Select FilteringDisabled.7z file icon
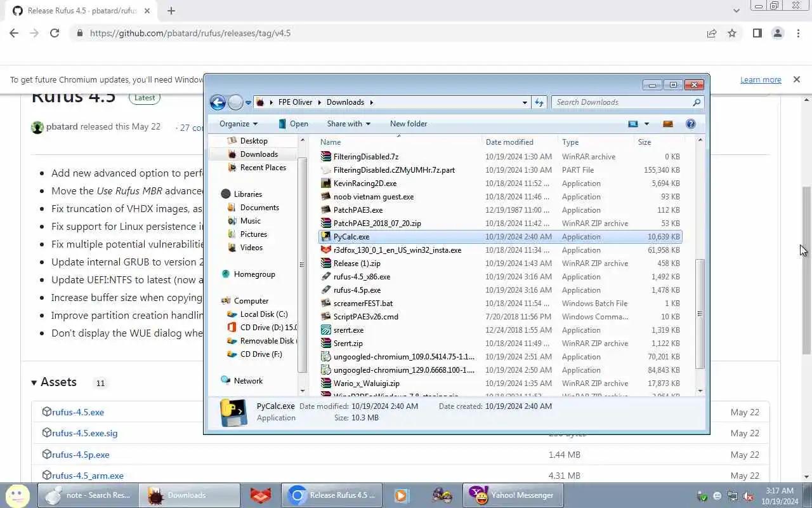The width and height of the screenshot is (812, 508). click(x=326, y=157)
